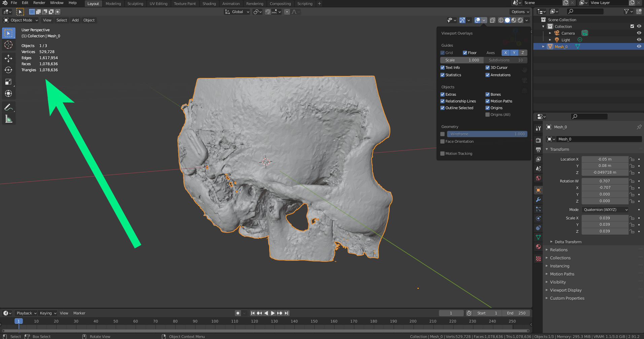
Task: Open the Modifier properties wrench tab
Action: coord(538,200)
